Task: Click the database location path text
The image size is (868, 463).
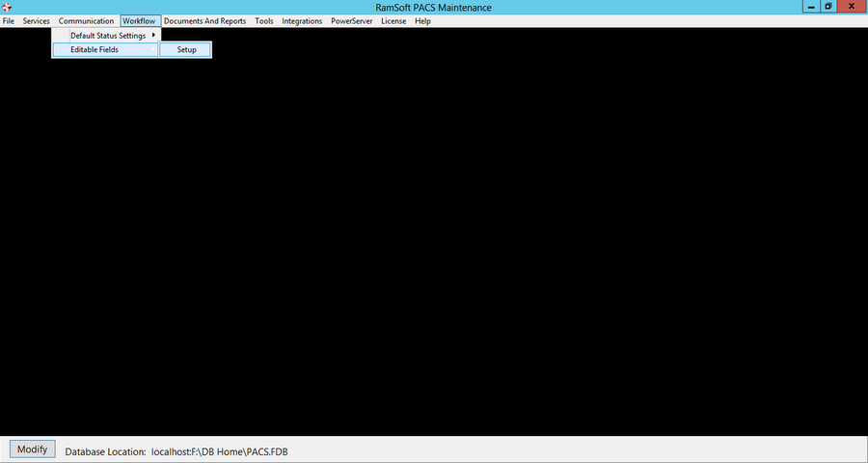Action: coord(220,451)
